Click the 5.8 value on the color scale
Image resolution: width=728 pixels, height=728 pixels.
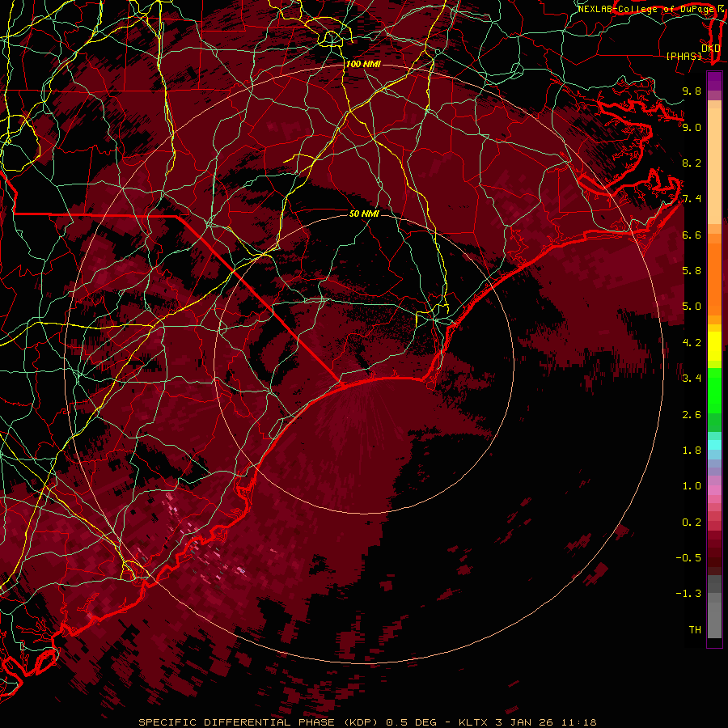[692, 271]
